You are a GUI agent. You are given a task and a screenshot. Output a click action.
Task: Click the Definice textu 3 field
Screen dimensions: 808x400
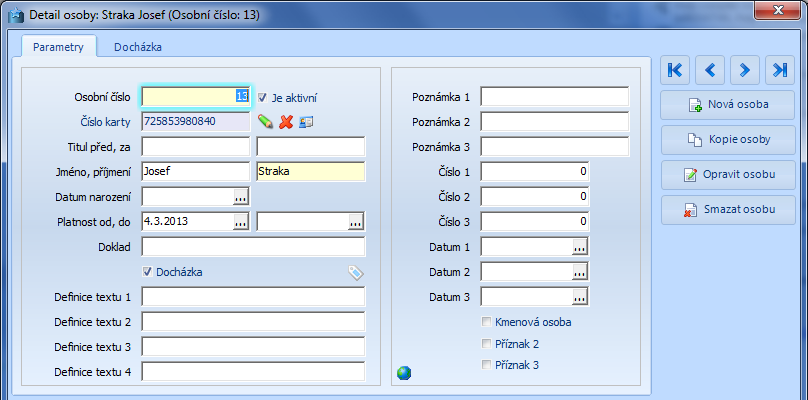click(254, 347)
